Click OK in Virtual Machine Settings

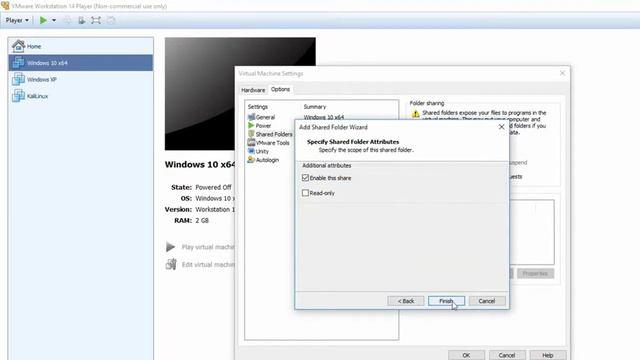pos(466,355)
